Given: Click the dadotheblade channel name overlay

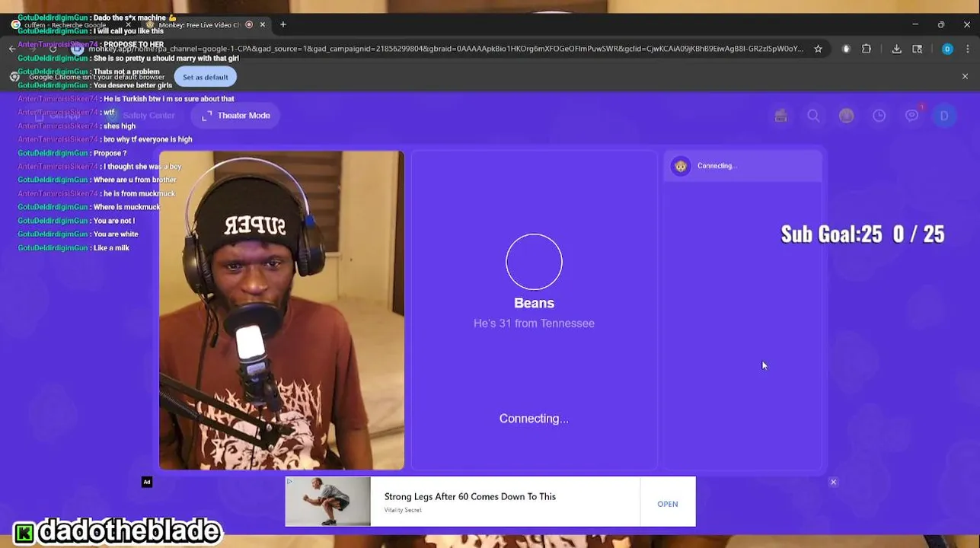Looking at the screenshot, I should tap(129, 530).
